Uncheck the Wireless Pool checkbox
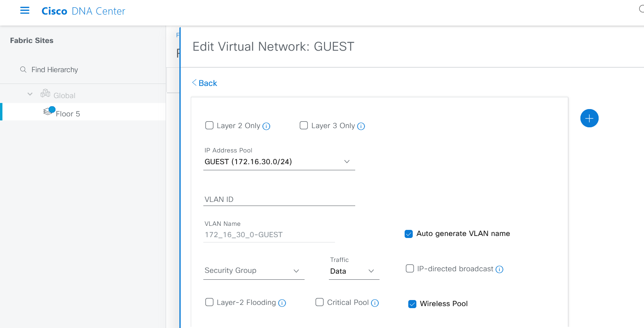The image size is (644, 328). click(412, 304)
